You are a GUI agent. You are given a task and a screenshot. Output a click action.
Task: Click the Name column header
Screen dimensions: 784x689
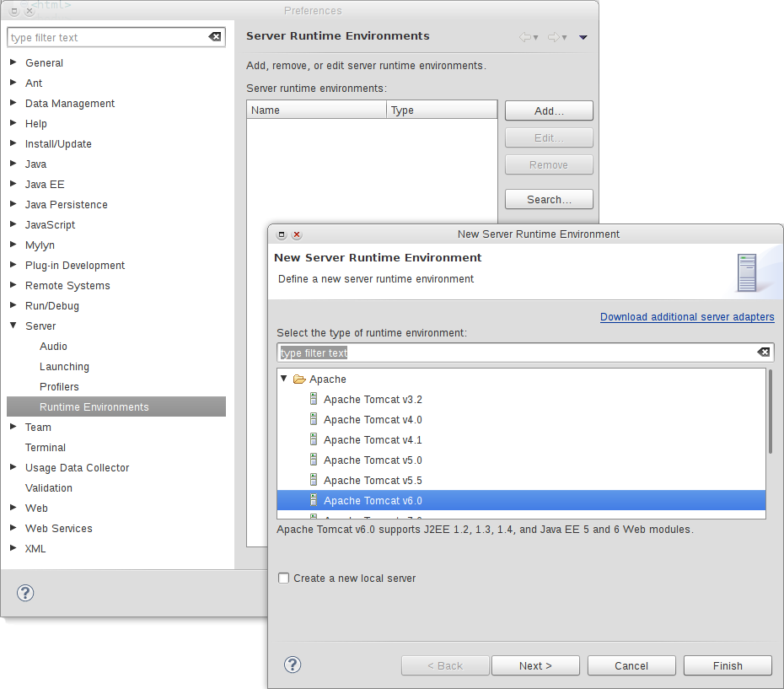click(x=316, y=110)
